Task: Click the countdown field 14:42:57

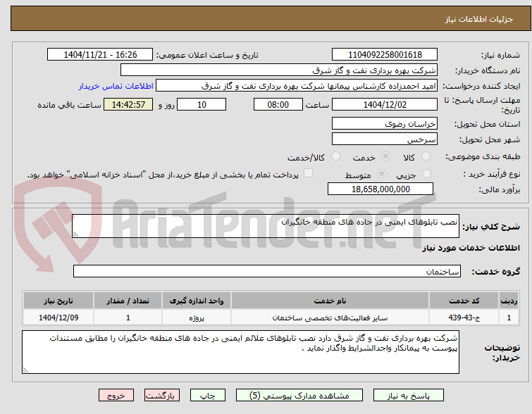Action: (x=128, y=104)
